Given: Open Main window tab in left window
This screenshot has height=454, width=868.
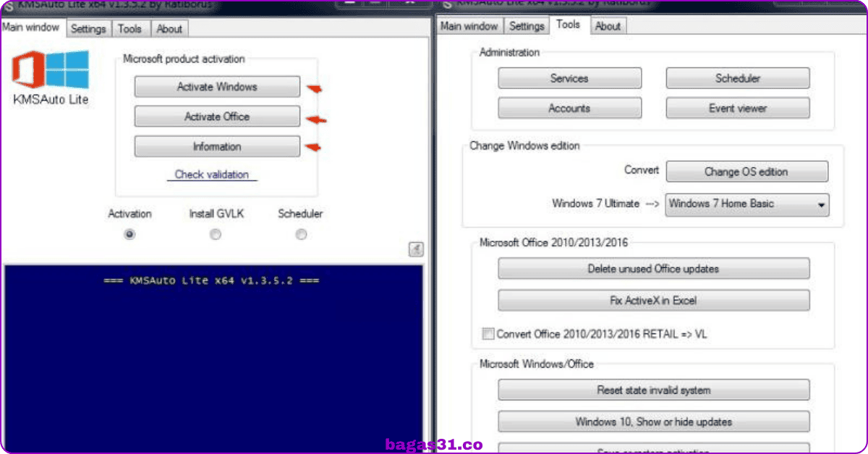Looking at the screenshot, I should [x=33, y=27].
